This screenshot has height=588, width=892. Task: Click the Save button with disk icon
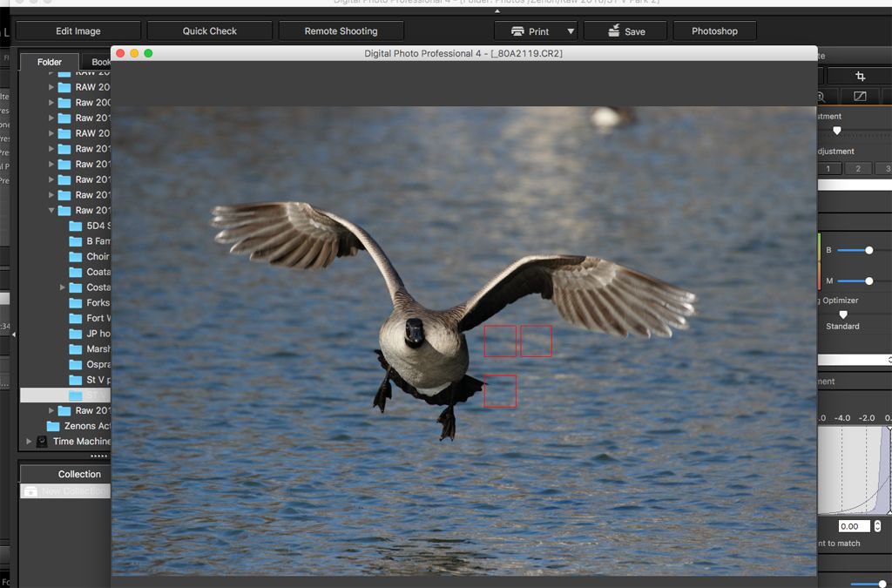click(626, 31)
